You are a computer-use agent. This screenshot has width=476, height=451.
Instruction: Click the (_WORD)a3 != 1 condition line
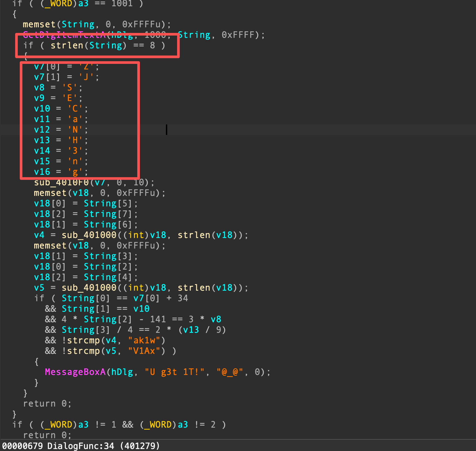click(119, 425)
